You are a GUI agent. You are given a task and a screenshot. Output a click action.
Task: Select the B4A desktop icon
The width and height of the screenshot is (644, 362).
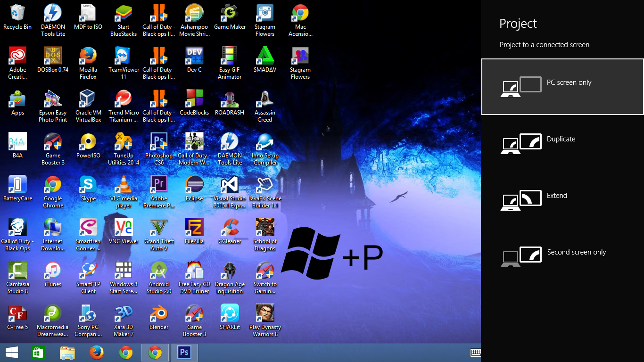(x=17, y=146)
